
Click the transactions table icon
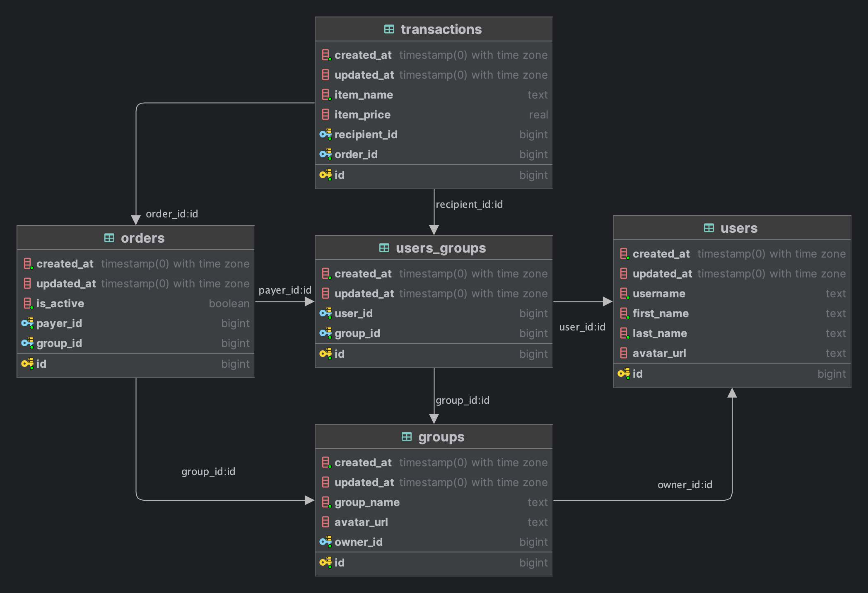click(389, 29)
